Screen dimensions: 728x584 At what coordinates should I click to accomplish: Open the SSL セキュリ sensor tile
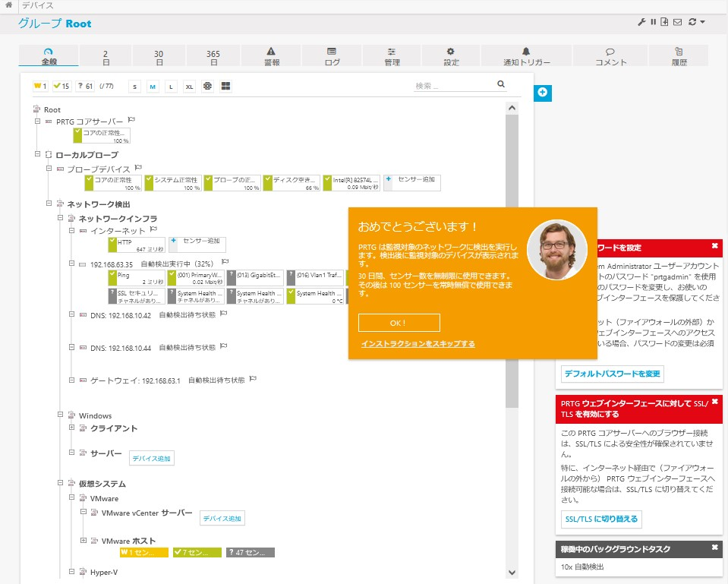(137, 296)
